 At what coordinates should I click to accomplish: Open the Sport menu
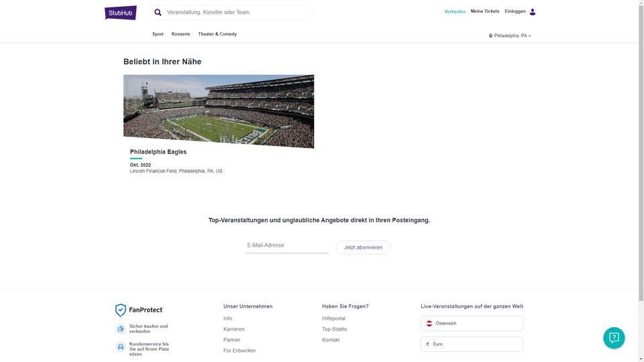tap(158, 34)
